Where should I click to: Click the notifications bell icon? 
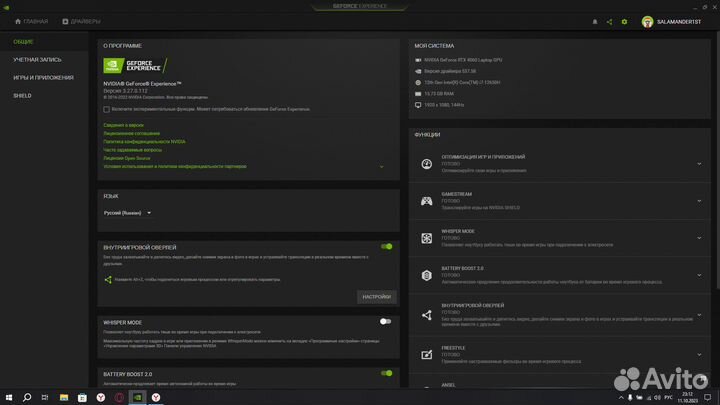click(594, 21)
